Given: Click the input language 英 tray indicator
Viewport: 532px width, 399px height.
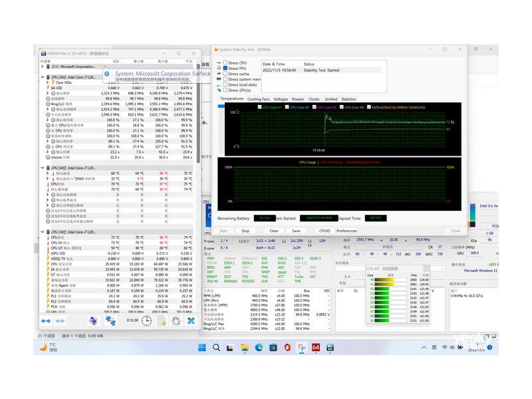Looking at the screenshot, I should tap(434, 347).
